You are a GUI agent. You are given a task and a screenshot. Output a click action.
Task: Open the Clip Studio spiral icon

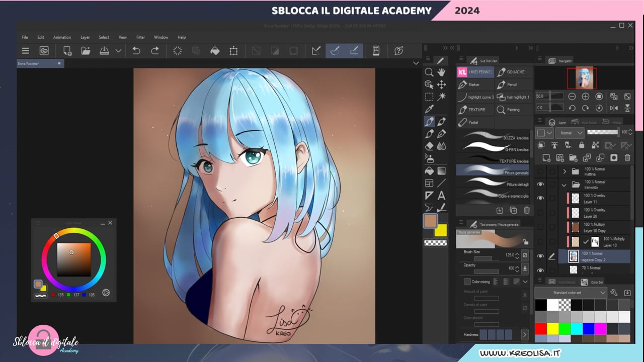click(44, 50)
